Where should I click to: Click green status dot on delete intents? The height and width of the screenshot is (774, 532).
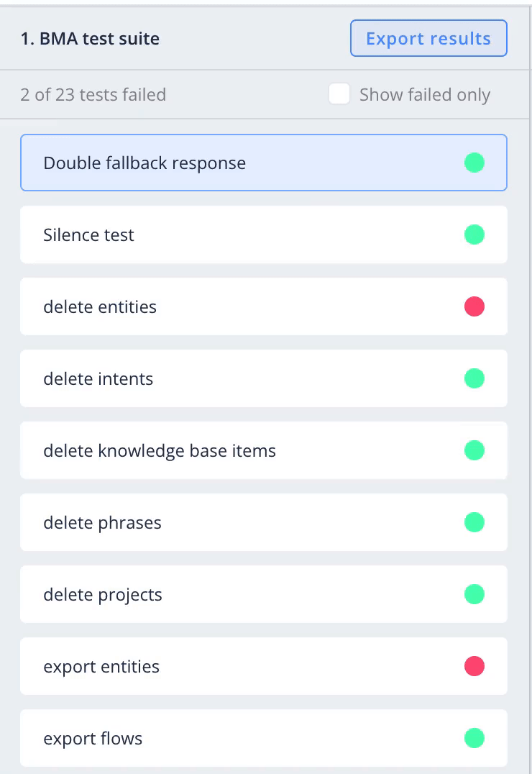coord(474,378)
